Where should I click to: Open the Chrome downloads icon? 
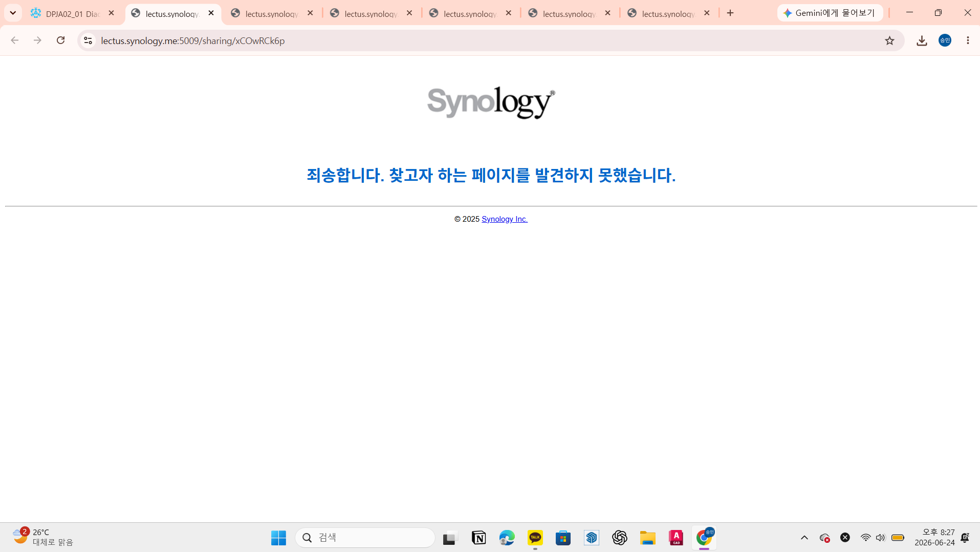pyautogui.click(x=922, y=40)
